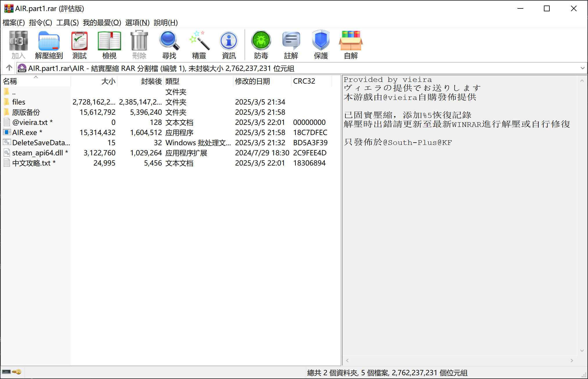
Task: Run the Virus Scan (防毒) icon
Action: (x=261, y=44)
